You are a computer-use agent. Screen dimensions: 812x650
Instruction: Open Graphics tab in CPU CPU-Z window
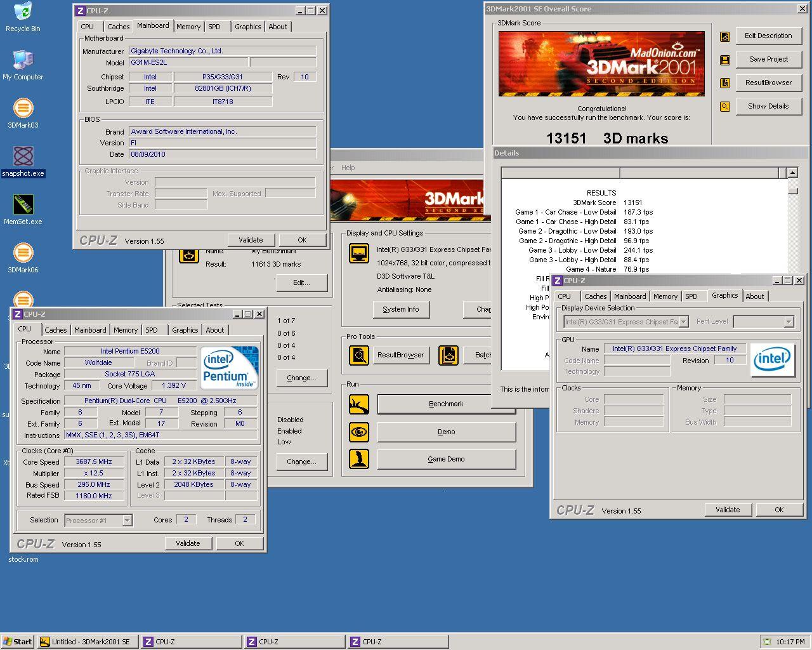(185, 330)
